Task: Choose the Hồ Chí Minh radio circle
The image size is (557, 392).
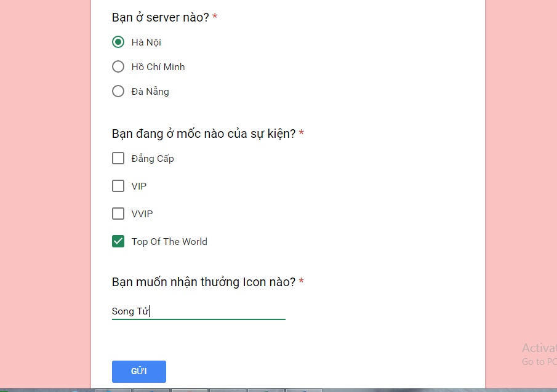Action: click(118, 66)
